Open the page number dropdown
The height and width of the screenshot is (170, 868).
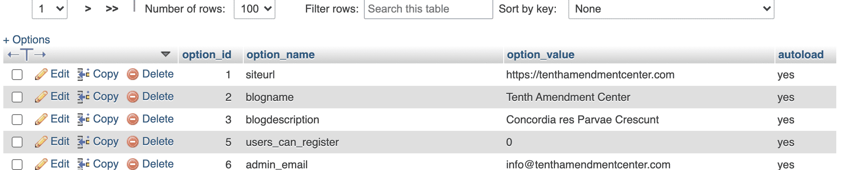point(50,9)
